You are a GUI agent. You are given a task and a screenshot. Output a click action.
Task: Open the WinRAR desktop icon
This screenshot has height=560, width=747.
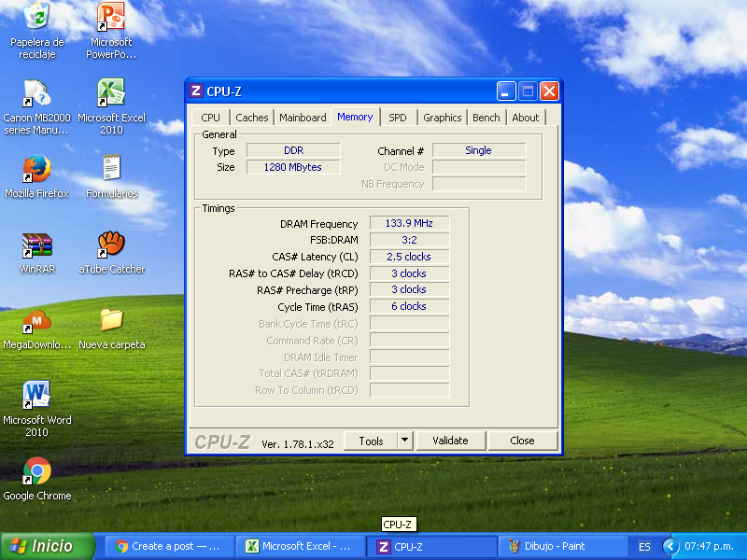pos(37,245)
